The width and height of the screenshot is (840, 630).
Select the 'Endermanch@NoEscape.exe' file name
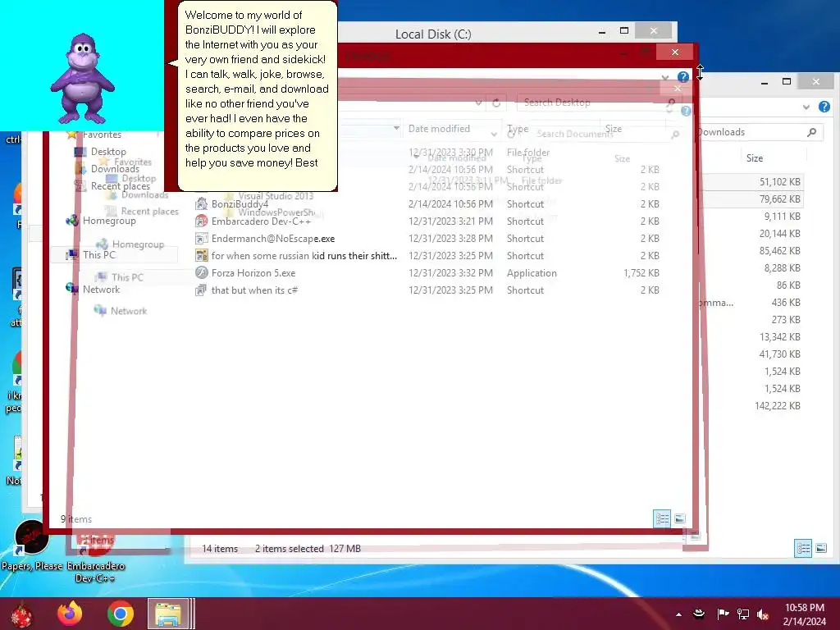pos(272,239)
